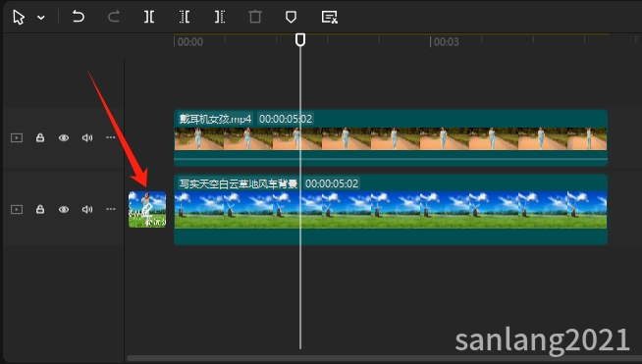Click the 戴耳机女孩.mp4 clip name label
Image resolution: width=642 pixels, height=364 pixels.
215,119
